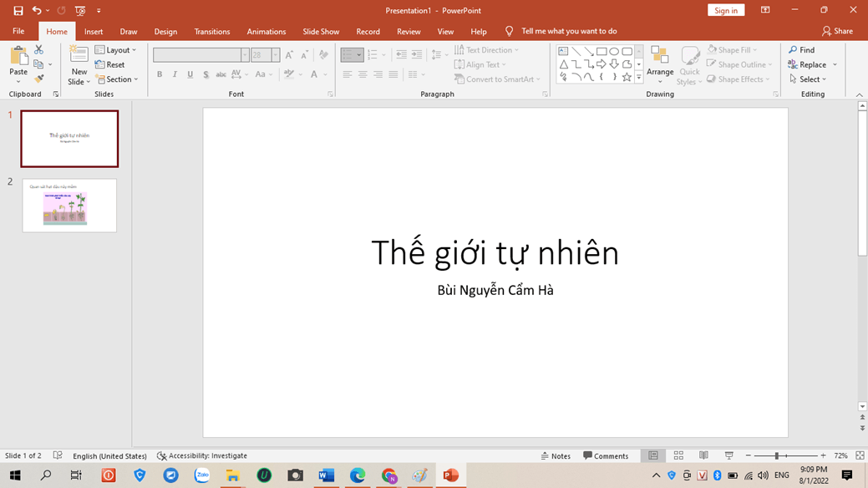This screenshot has width=868, height=488.
Task: Click the Sign in button
Action: tap(725, 11)
